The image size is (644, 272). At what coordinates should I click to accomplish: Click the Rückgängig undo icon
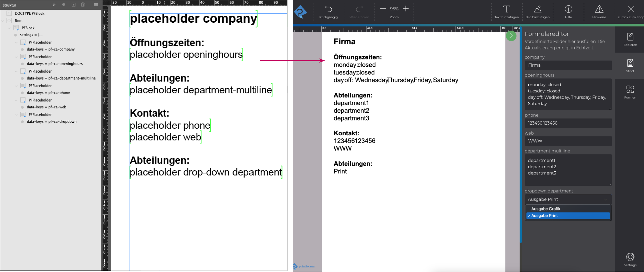[328, 9]
